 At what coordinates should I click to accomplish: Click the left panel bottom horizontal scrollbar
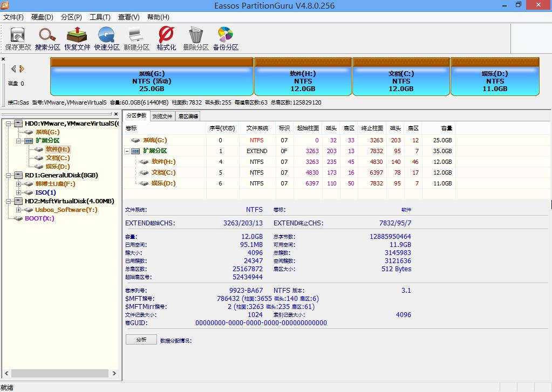59,373
